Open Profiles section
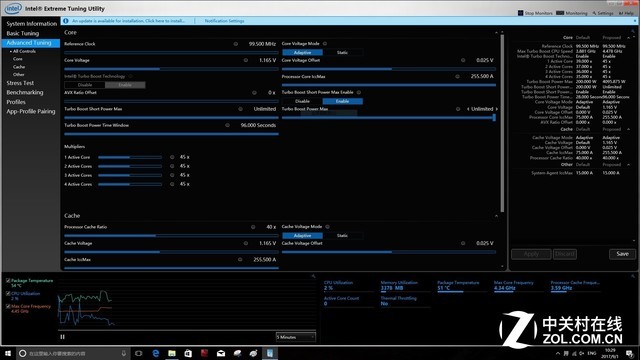 tap(16, 102)
